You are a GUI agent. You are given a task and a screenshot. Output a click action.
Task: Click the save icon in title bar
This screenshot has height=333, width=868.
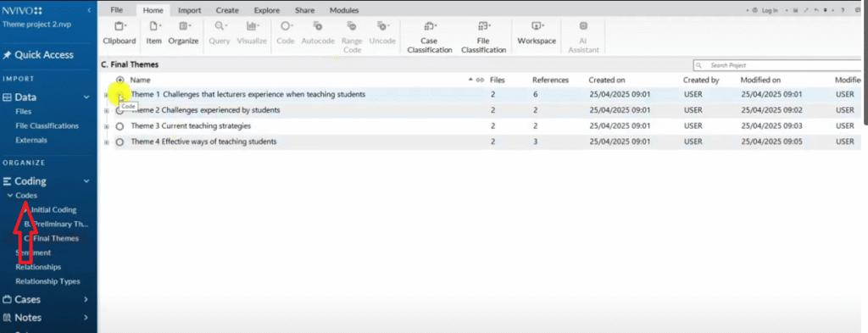coord(795,10)
